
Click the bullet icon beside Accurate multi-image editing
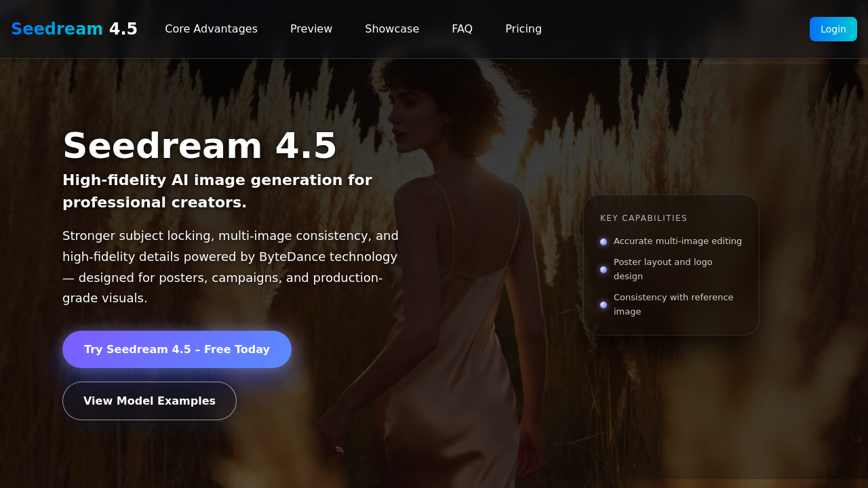point(603,241)
